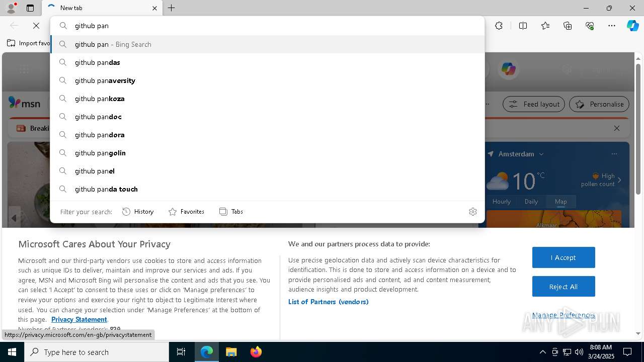Click the page vertical scrollbar thumb
The width and height of the screenshot is (644, 362).
[x=638, y=129]
